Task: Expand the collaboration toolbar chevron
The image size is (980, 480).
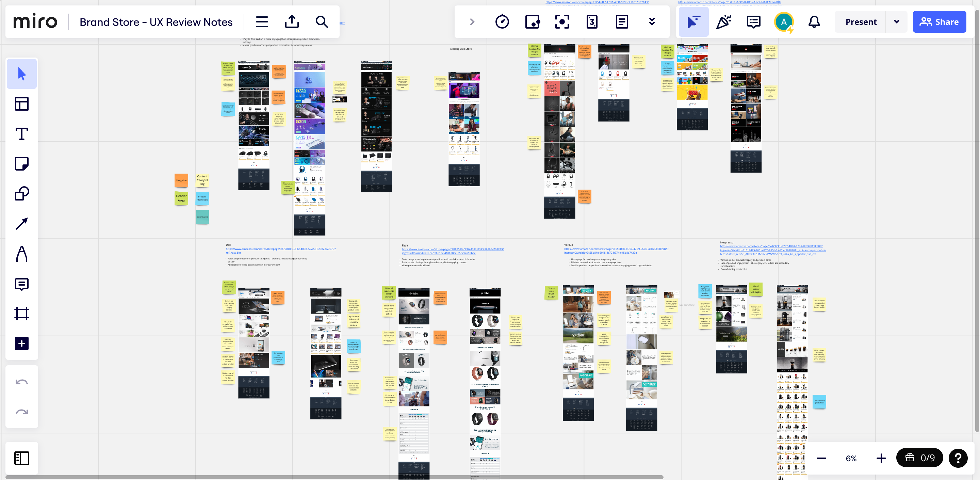Action: click(x=472, y=22)
